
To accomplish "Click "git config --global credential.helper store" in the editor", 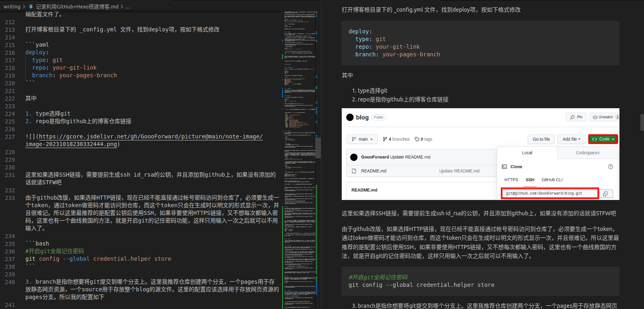I will click(98, 259).
